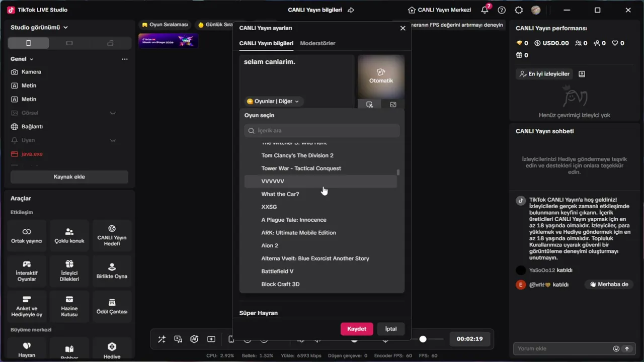Expand the Studio görünümü dropdown
Screen dimensions: 644x362
coord(39,27)
